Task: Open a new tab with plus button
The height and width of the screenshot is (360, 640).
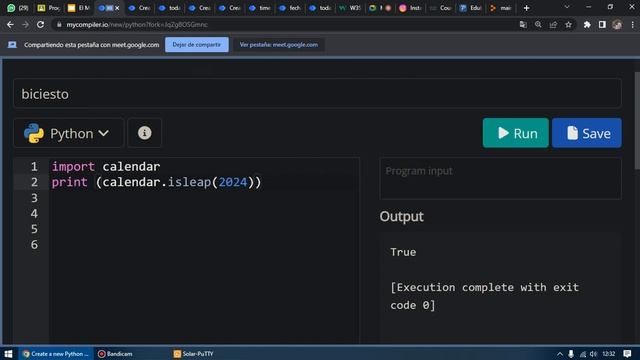Action: 527,8
